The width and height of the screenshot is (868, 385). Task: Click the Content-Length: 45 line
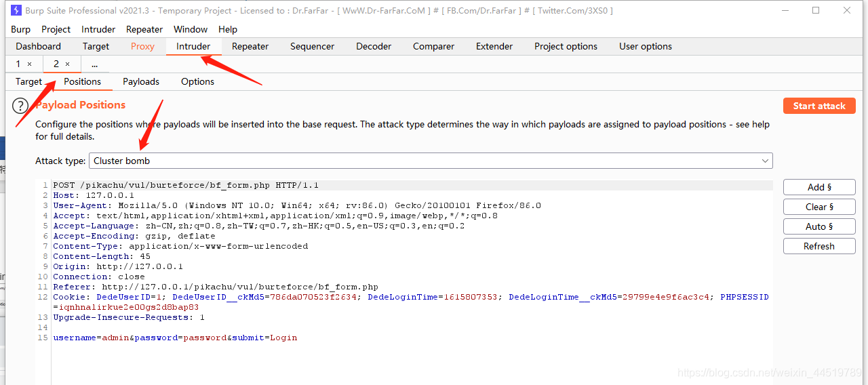[x=102, y=256]
